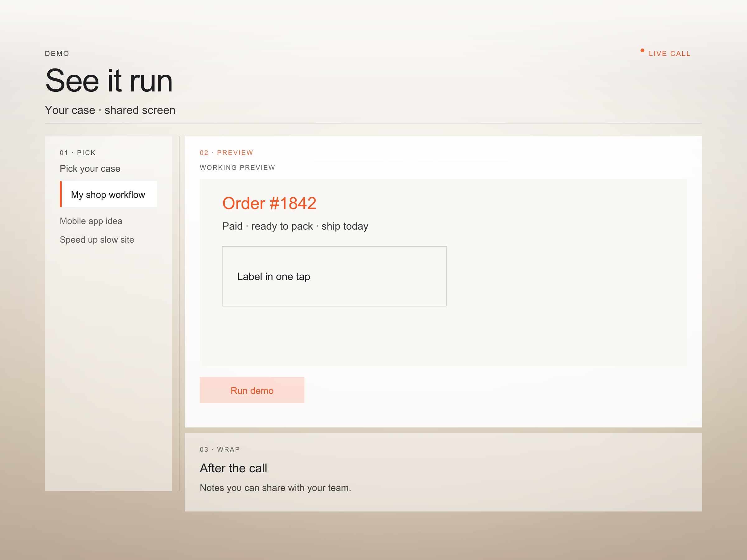Viewport: 747px width, 560px height.
Task: Click the Run demo button
Action: tap(252, 390)
